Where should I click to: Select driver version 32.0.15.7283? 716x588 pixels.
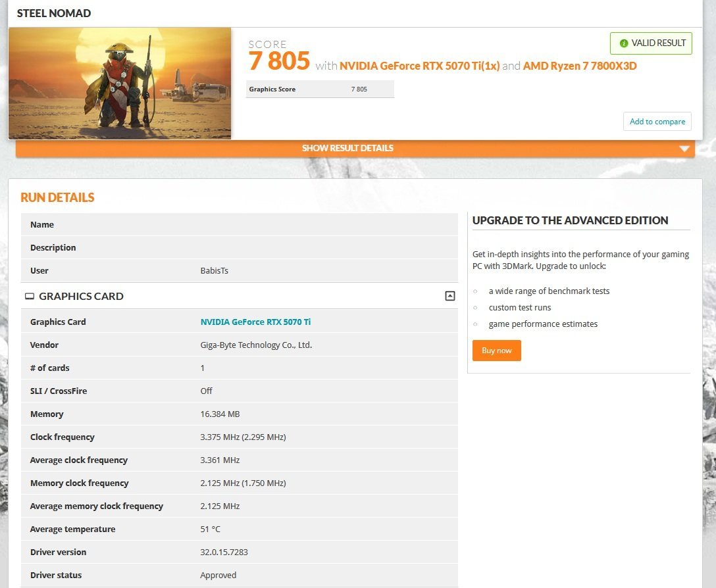(224, 552)
